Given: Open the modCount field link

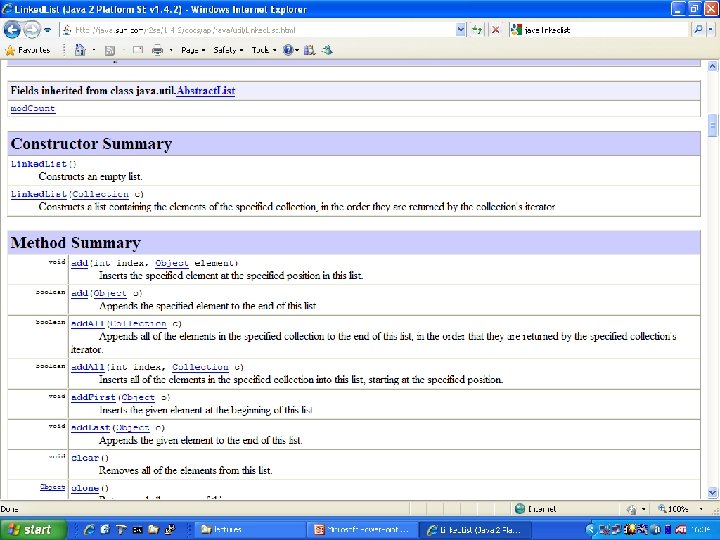Looking at the screenshot, I should click(x=33, y=108).
